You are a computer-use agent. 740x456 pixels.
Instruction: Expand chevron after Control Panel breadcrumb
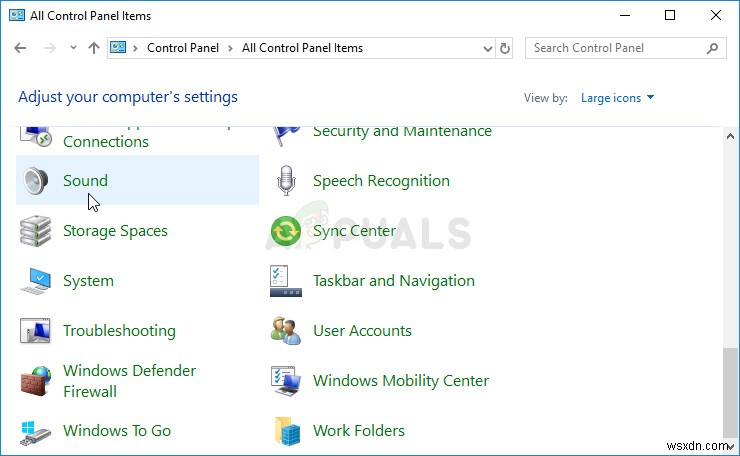230,48
